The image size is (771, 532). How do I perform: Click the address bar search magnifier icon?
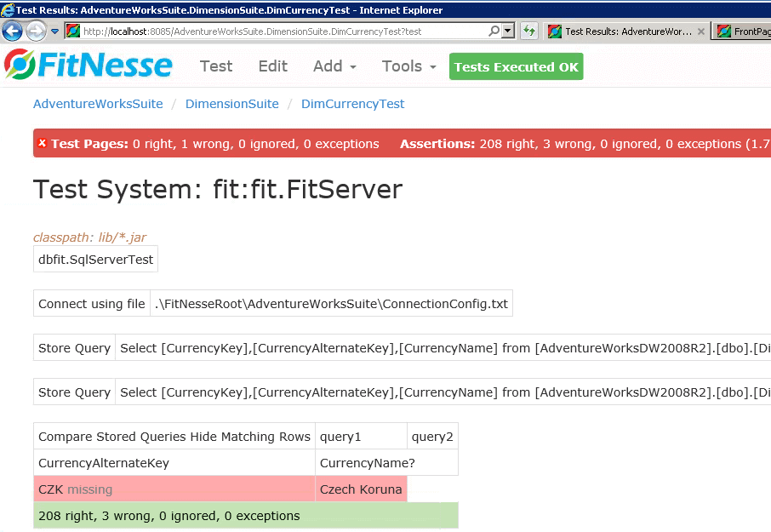click(494, 31)
